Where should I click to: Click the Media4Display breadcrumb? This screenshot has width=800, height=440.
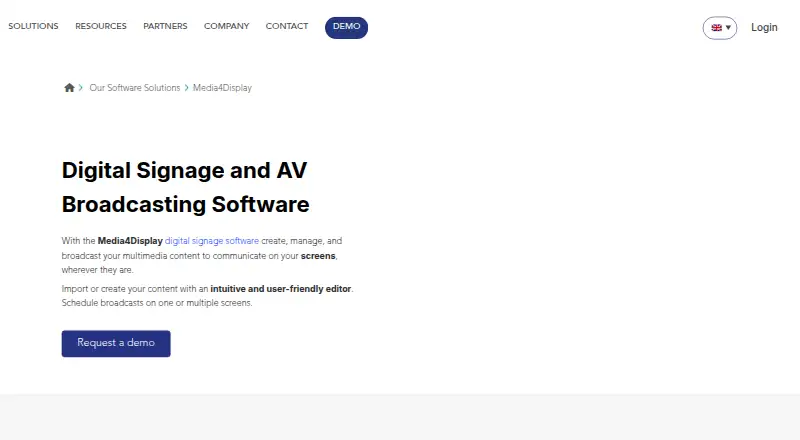click(x=222, y=88)
